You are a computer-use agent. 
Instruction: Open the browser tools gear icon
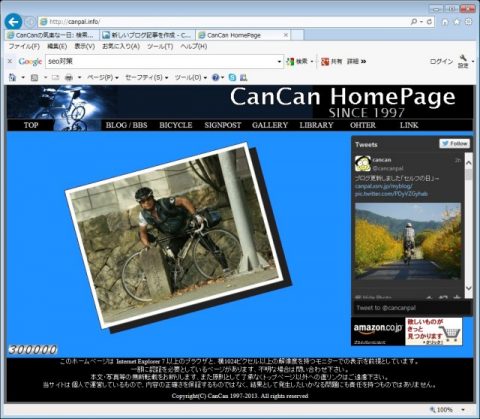point(468,22)
